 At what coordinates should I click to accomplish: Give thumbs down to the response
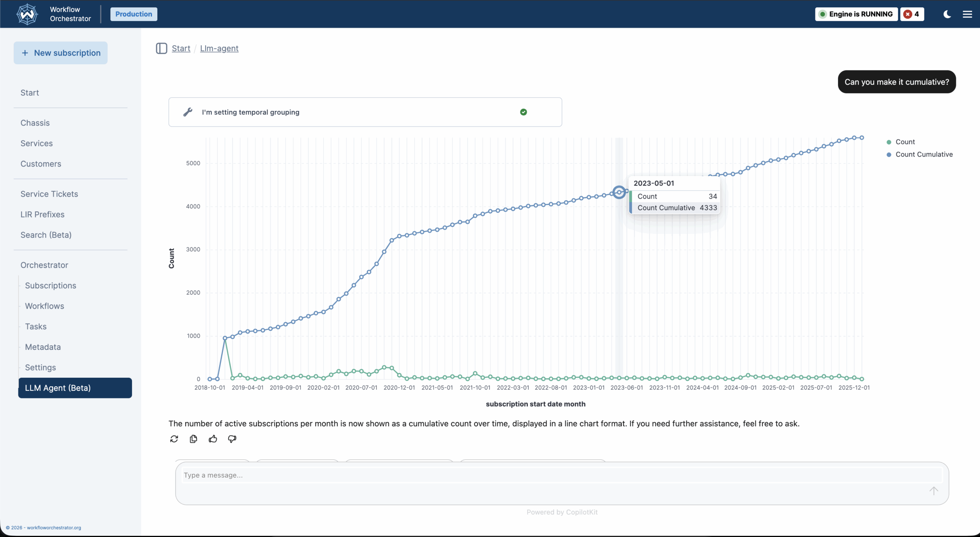pos(232,439)
